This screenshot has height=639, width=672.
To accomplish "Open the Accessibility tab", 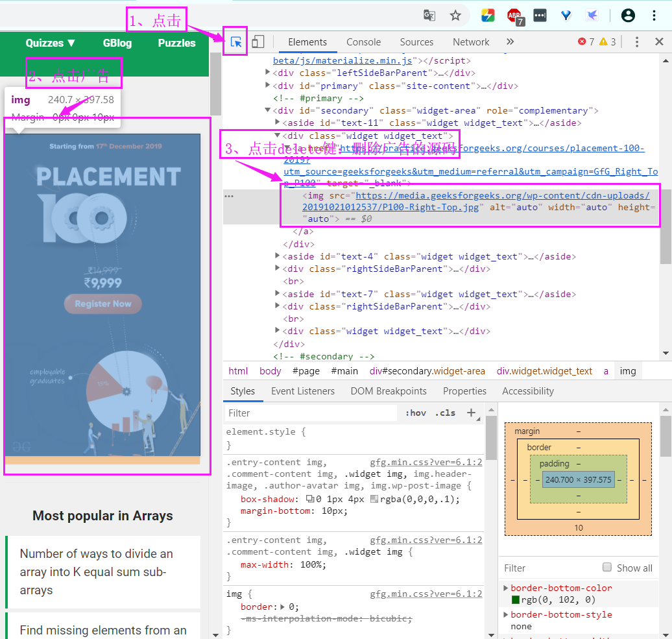I will [x=528, y=391].
